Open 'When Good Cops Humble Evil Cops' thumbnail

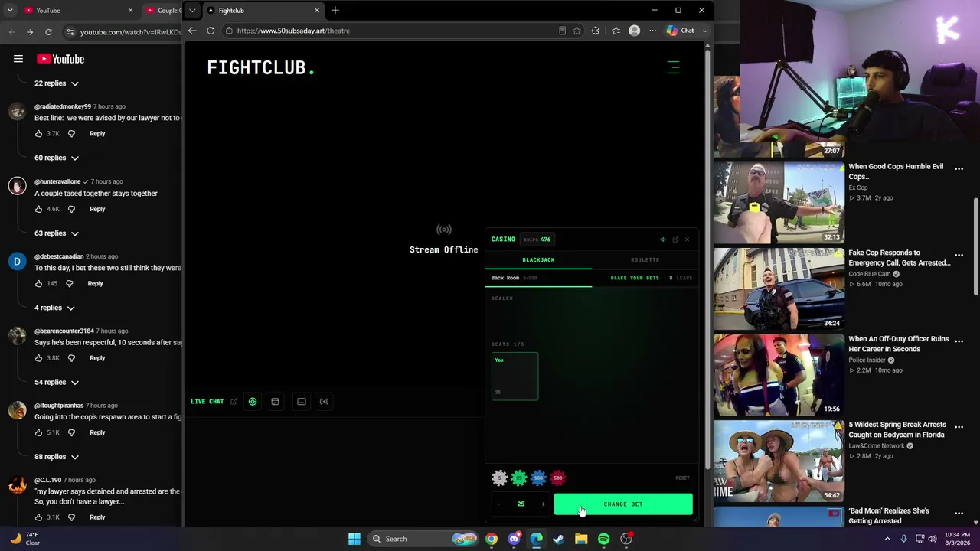779,202
